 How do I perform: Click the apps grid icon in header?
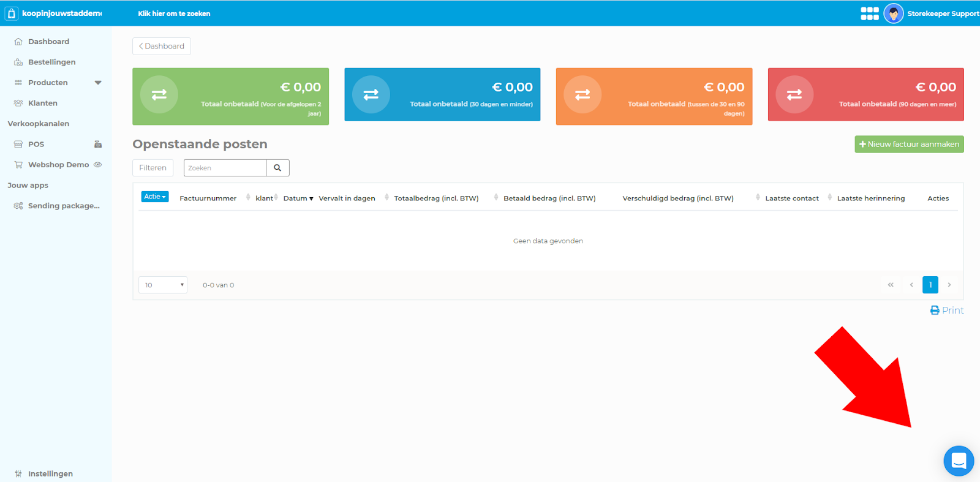point(869,13)
